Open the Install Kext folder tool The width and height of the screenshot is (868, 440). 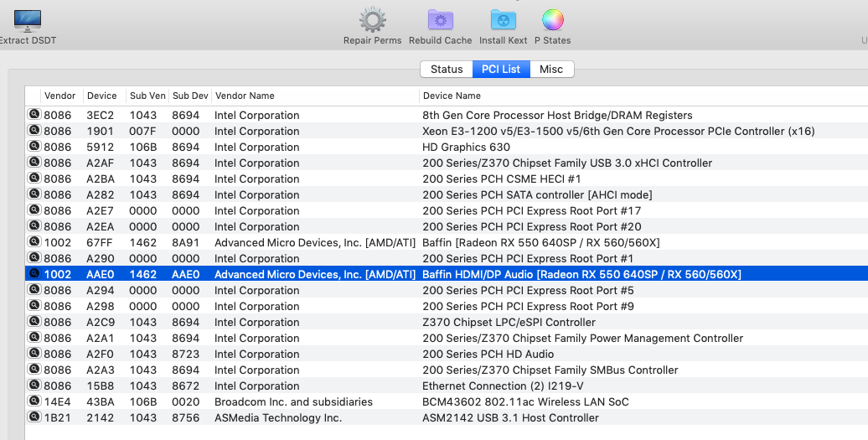[x=504, y=20]
